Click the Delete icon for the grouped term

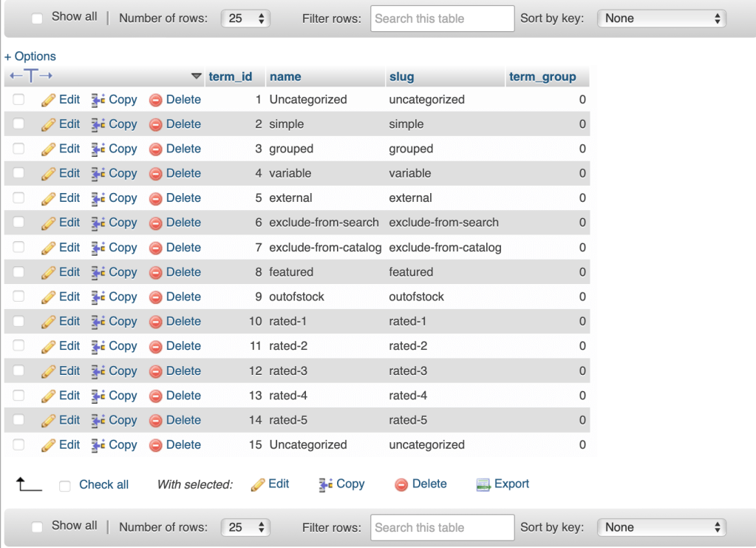[x=155, y=149]
